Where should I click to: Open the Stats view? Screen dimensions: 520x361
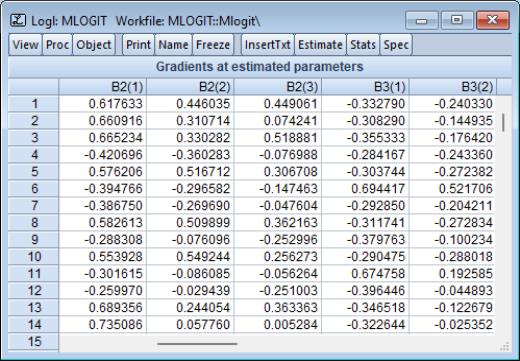click(363, 44)
